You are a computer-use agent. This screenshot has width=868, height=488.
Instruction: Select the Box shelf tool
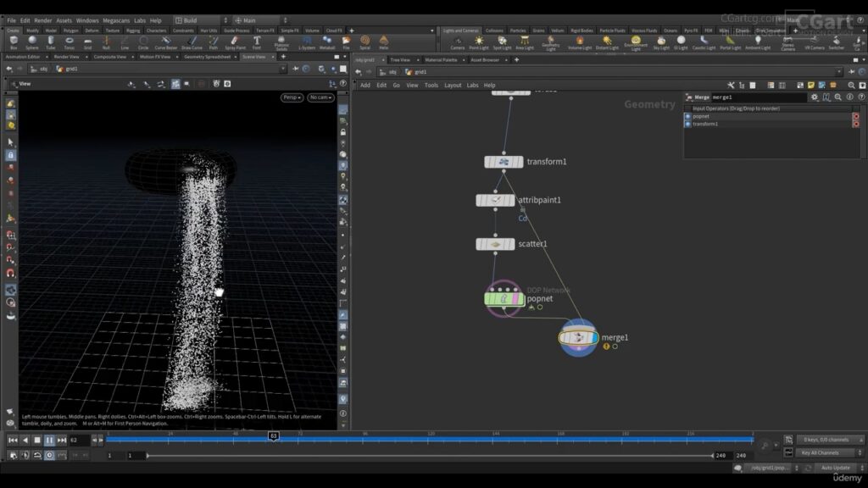click(x=14, y=42)
